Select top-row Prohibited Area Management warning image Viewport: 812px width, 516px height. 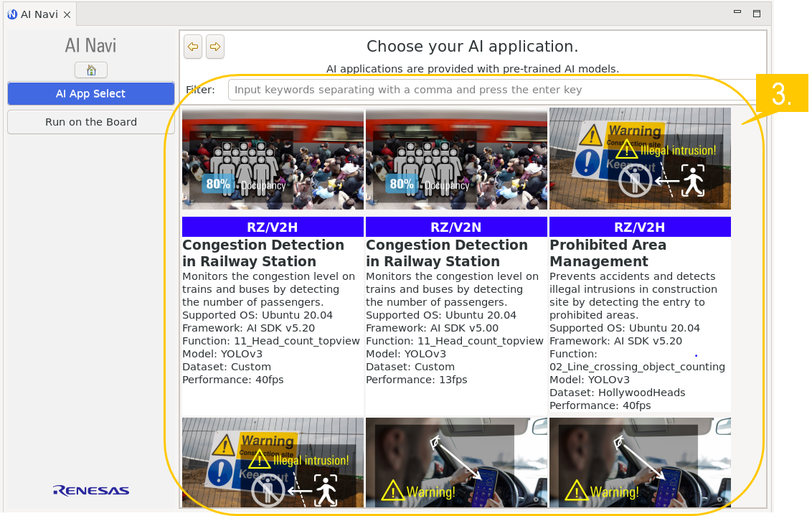click(640, 159)
